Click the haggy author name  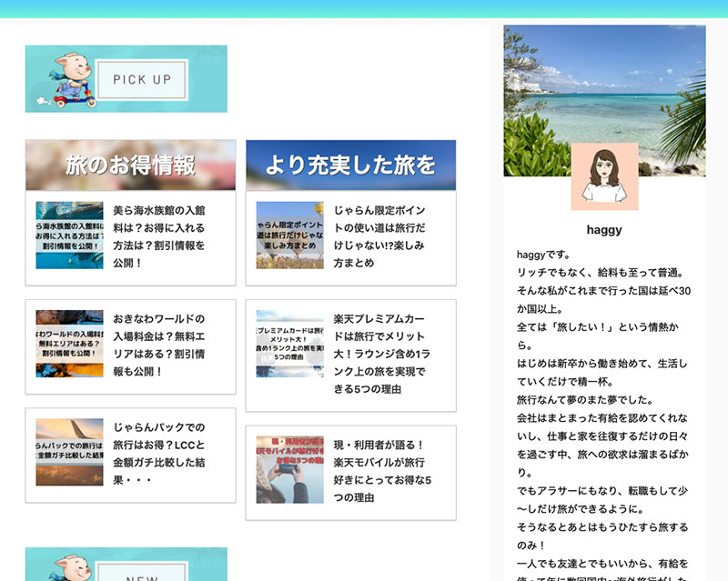604,230
